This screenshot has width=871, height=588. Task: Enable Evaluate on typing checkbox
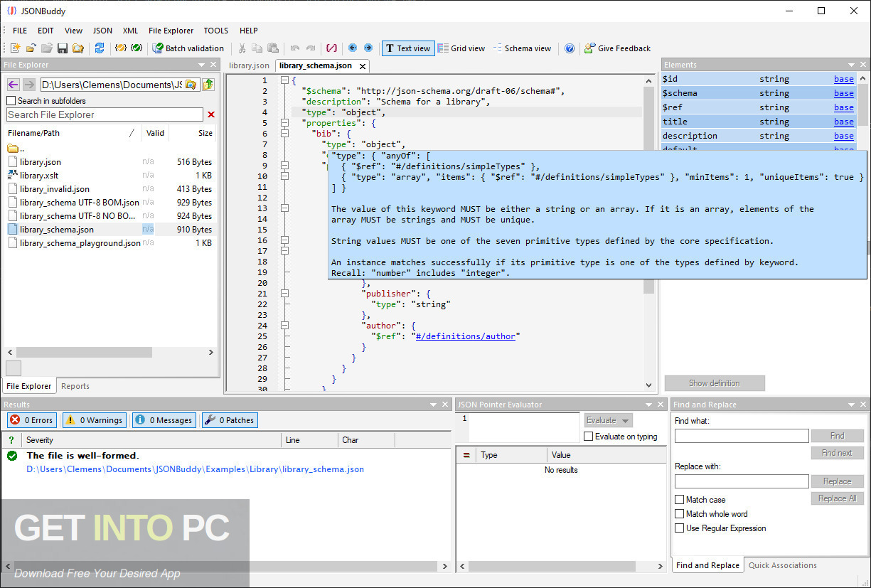(x=588, y=437)
